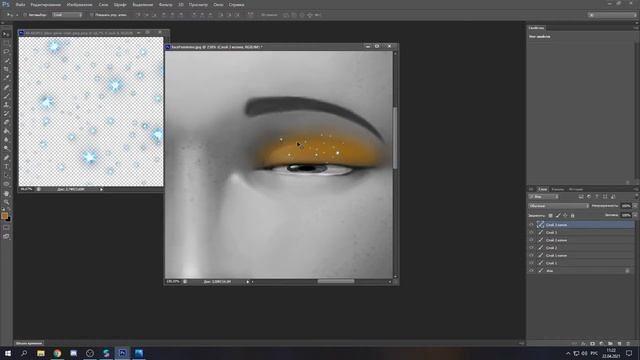
Task: Select the Healing Brush tool
Action: [x=6, y=87]
